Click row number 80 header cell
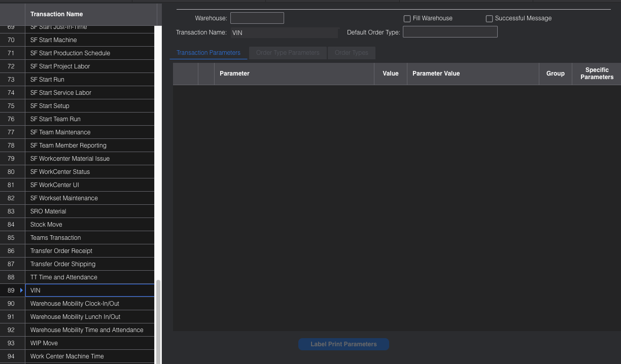 (x=12, y=172)
